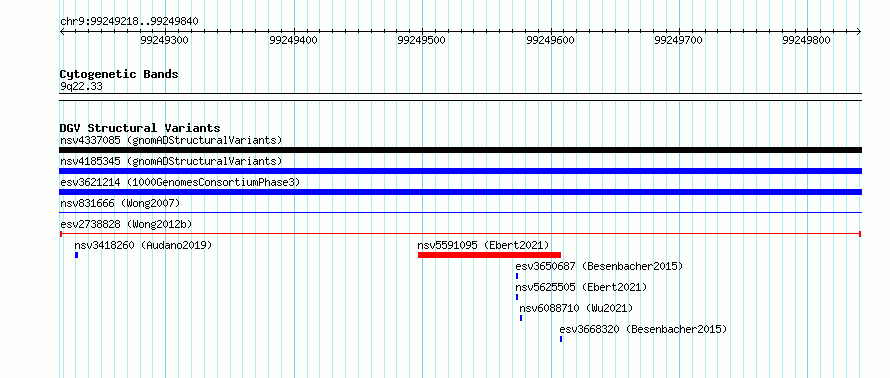Open esv3650687 (Besenbacher2015) label
Viewport: 890px width, 378px height.
click(599, 266)
